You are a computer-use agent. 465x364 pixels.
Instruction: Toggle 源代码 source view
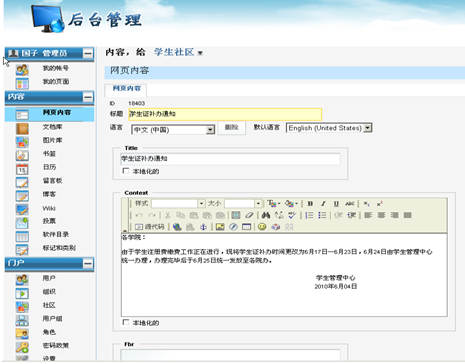click(x=150, y=227)
